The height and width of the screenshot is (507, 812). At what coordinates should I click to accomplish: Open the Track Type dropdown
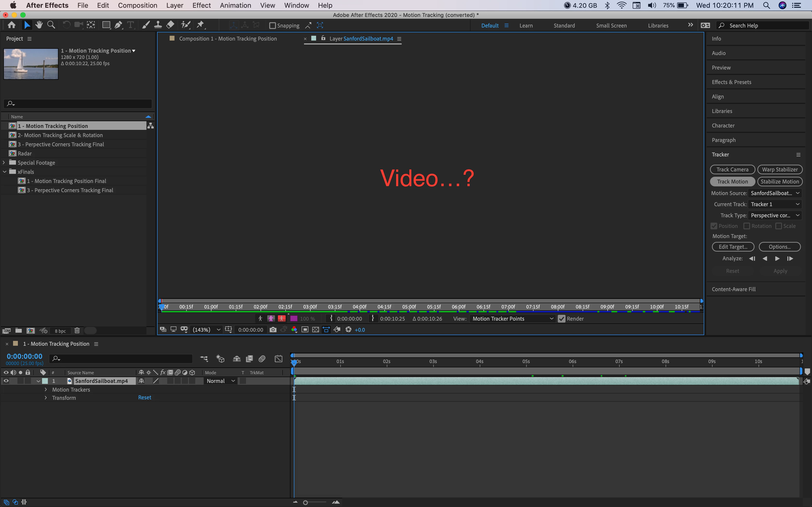[775, 215]
